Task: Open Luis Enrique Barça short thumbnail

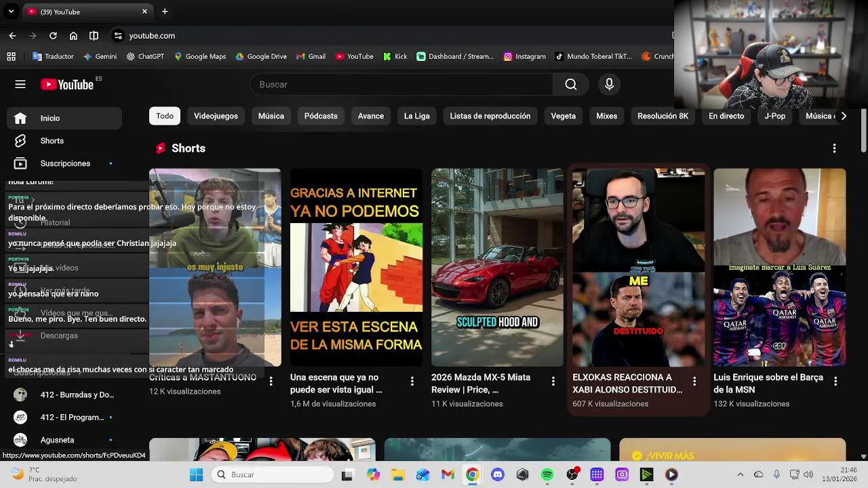Action: (x=779, y=268)
